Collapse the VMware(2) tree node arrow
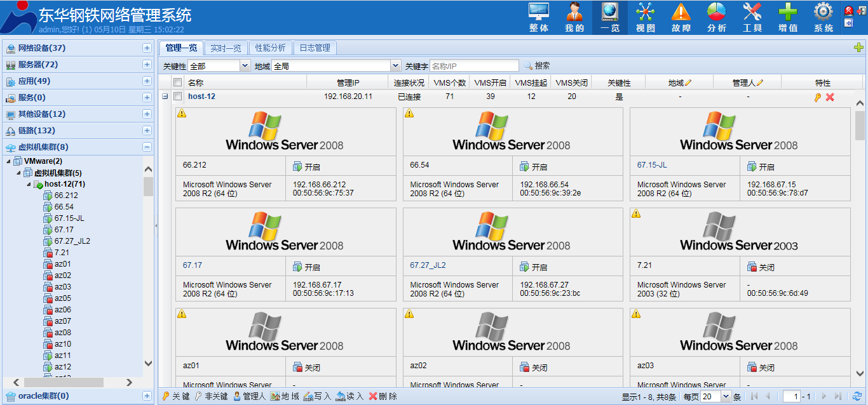 (x=9, y=161)
